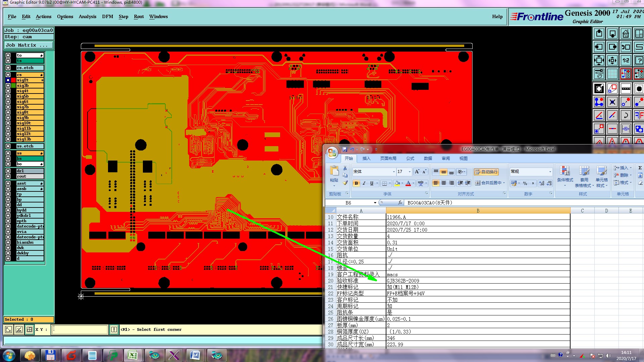Select the ruler measure tool
This screenshot has height=362, width=644.
(x=626, y=88)
